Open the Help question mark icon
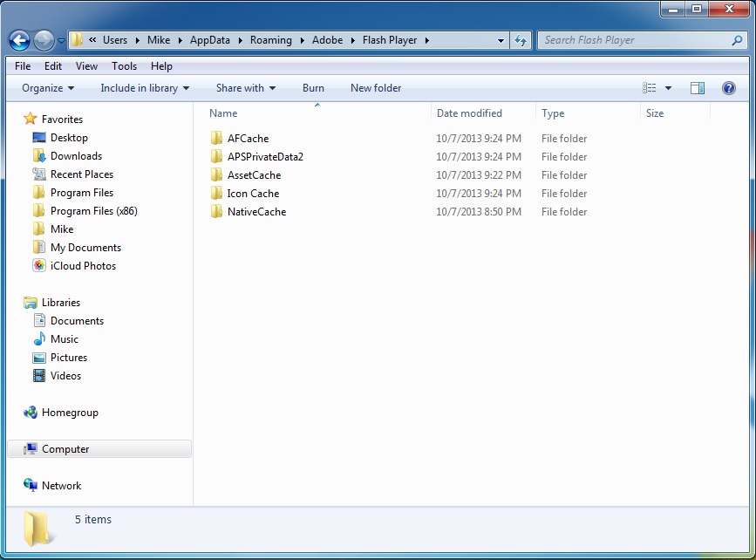The image size is (756, 560). click(x=729, y=87)
